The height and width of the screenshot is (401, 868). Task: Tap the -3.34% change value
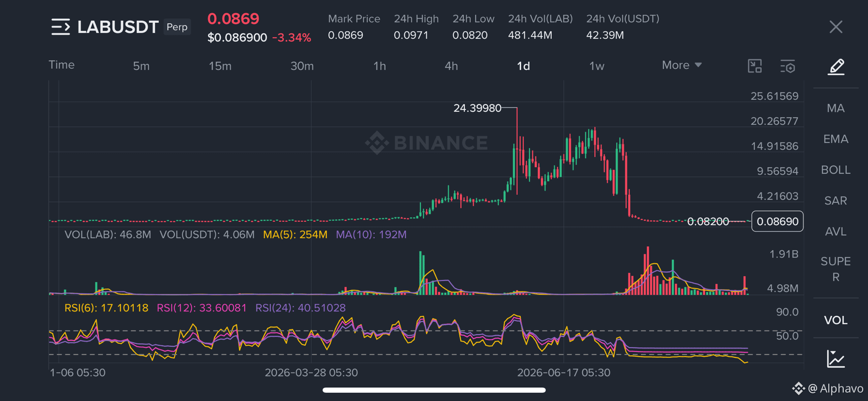click(x=291, y=38)
